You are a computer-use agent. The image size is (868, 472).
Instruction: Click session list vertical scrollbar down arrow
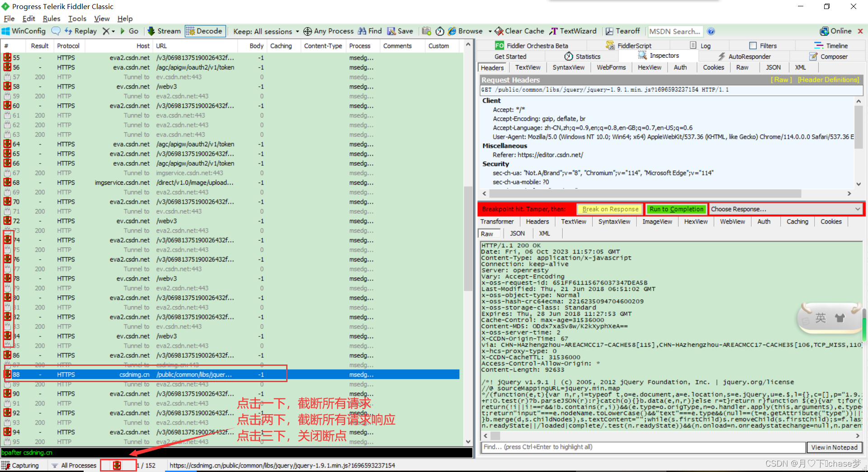(468, 442)
